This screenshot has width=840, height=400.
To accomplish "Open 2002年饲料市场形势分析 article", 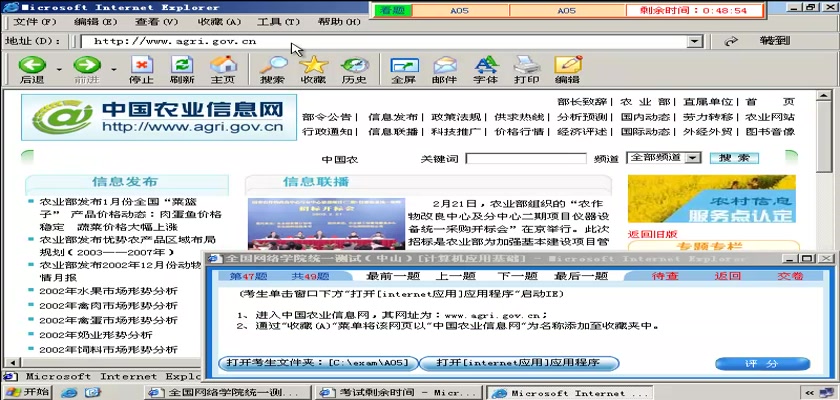I will click(108, 350).
